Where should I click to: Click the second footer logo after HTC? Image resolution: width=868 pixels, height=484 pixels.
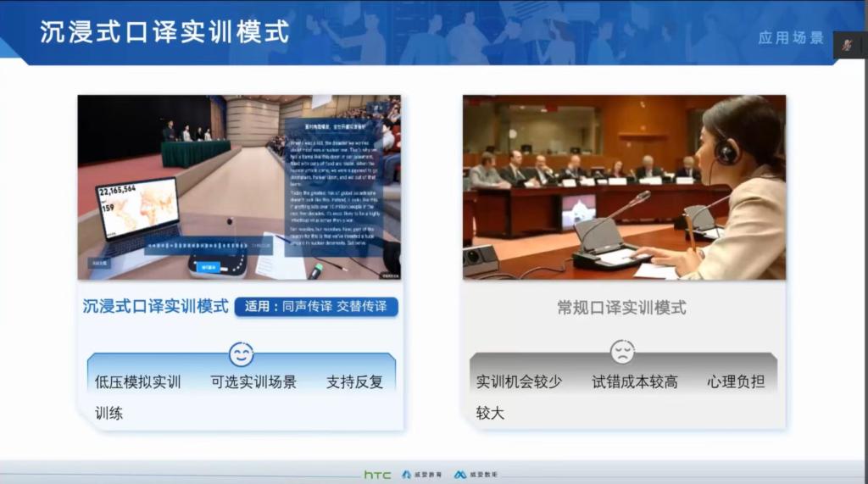pyautogui.click(x=421, y=475)
